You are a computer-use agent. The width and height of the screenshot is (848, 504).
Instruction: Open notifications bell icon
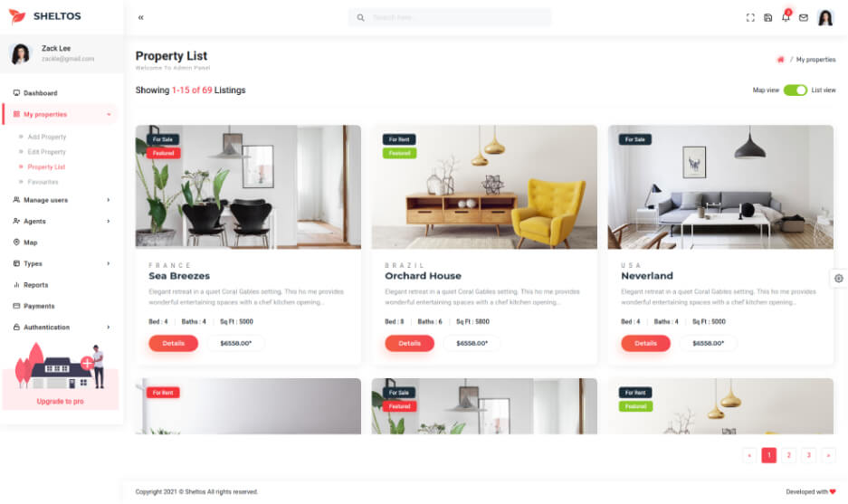[786, 17]
